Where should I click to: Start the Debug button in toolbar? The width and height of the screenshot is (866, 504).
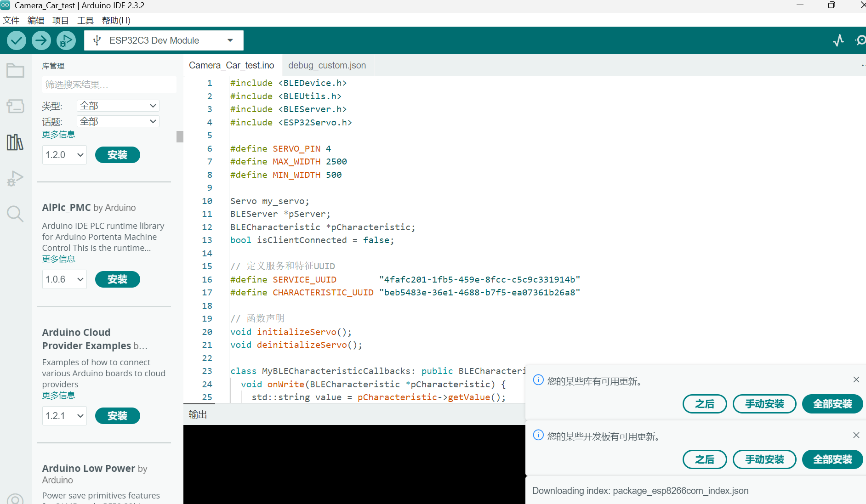66,40
